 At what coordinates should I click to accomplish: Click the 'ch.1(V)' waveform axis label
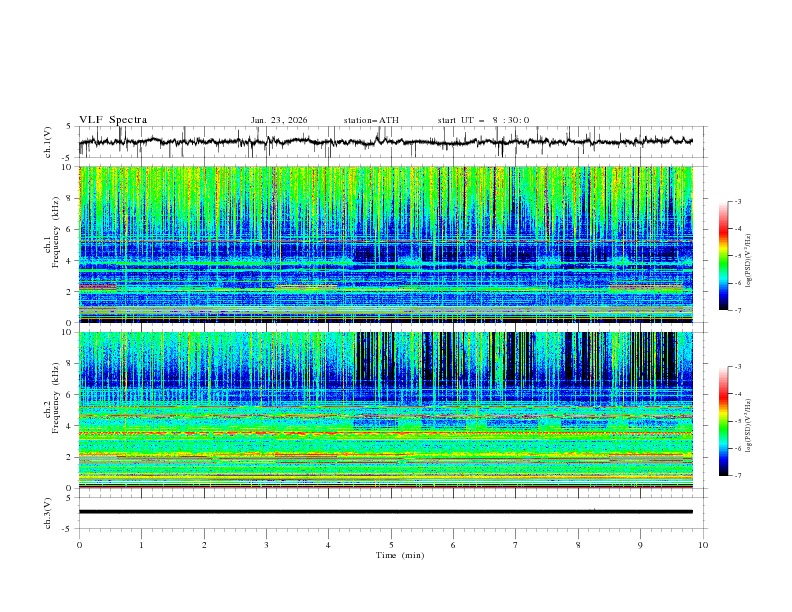tap(47, 142)
